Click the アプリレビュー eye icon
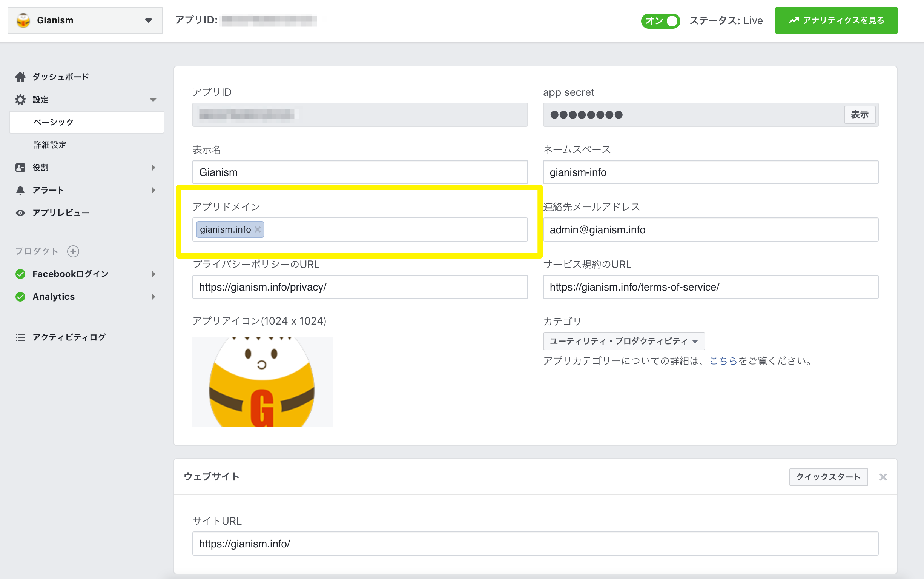Image resolution: width=924 pixels, height=579 pixels. [x=20, y=213]
